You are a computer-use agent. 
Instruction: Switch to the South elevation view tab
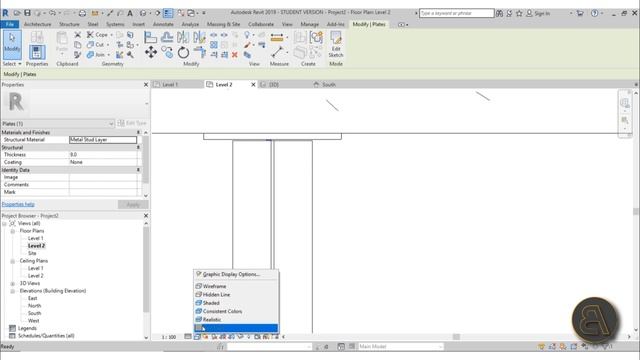pyautogui.click(x=329, y=84)
